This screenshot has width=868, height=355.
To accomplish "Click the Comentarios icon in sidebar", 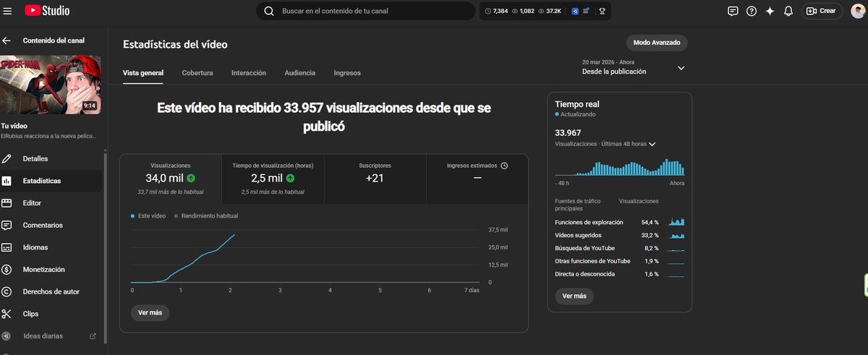I will click(7, 225).
